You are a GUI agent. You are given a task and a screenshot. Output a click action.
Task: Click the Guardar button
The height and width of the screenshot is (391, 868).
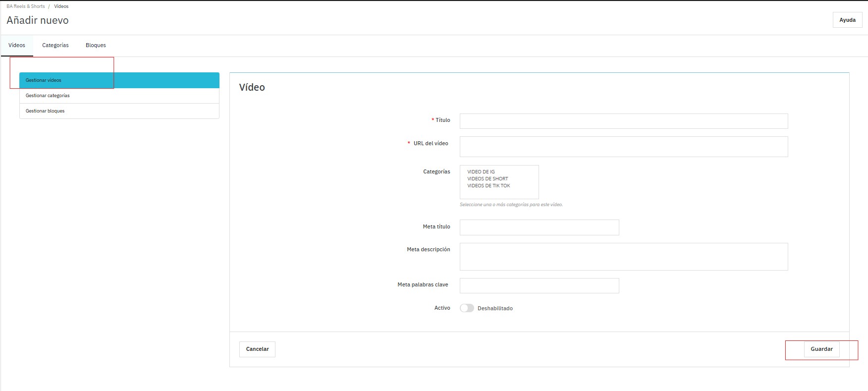[x=821, y=349]
